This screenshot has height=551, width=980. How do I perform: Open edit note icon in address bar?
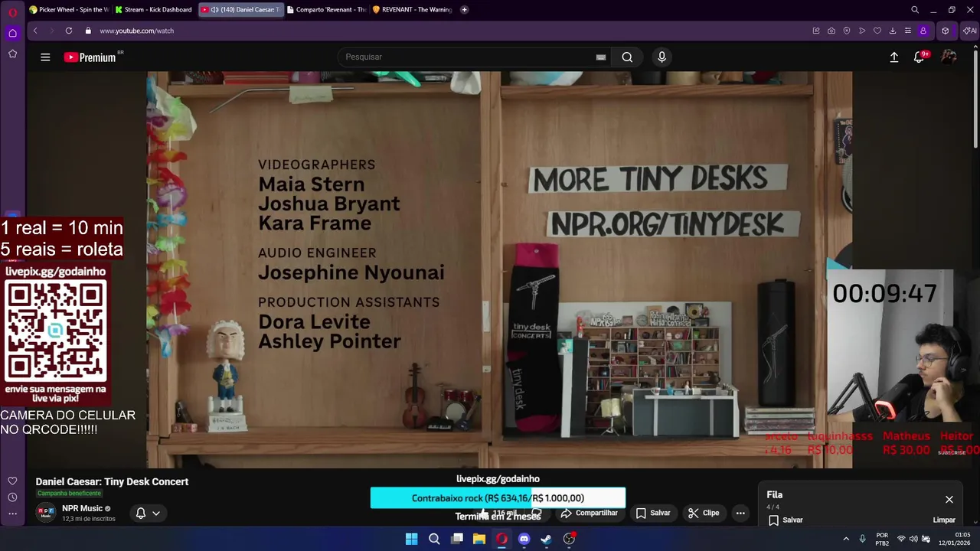pyautogui.click(x=816, y=31)
